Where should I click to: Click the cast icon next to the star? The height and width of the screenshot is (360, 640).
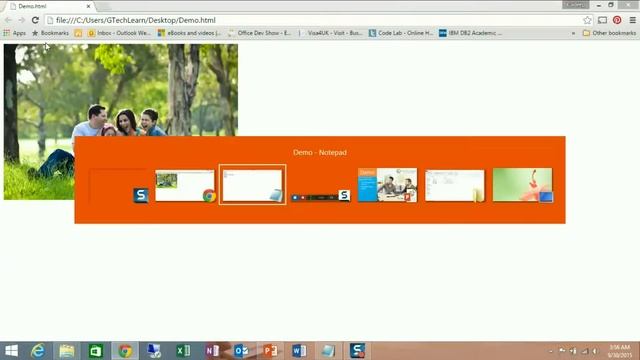(602, 20)
